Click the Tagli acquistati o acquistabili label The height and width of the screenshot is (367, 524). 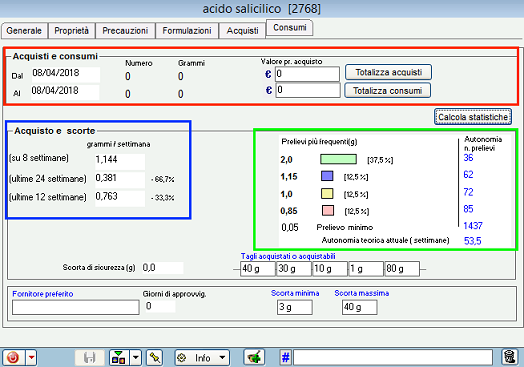[x=288, y=256]
